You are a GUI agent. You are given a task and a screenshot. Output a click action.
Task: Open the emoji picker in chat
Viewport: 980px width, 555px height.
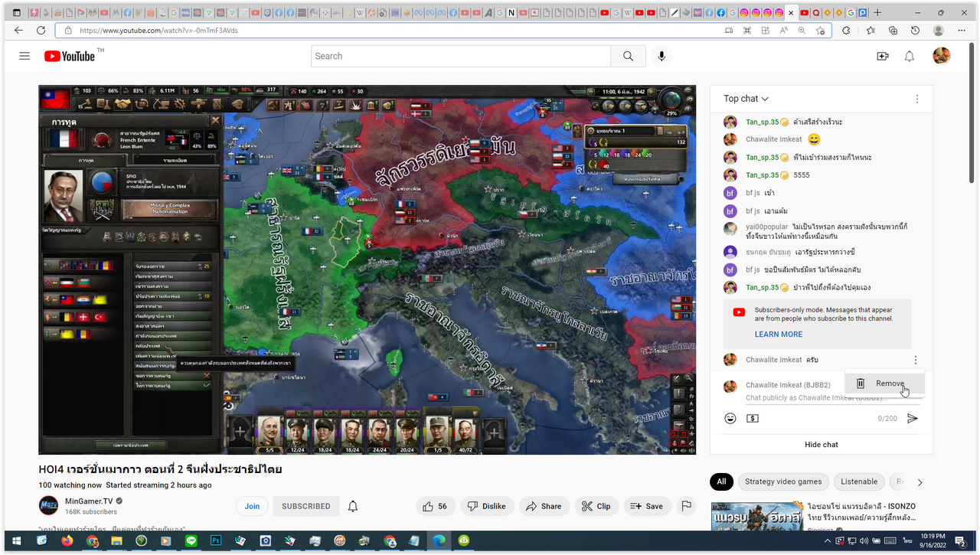click(x=730, y=419)
